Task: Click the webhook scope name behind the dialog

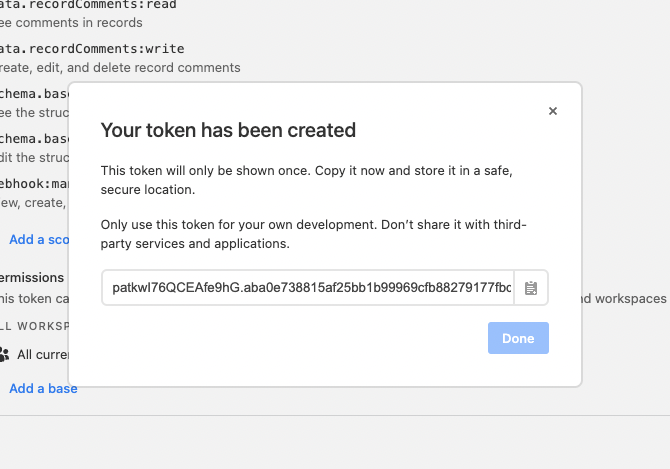Action: [x=34, y=184]
